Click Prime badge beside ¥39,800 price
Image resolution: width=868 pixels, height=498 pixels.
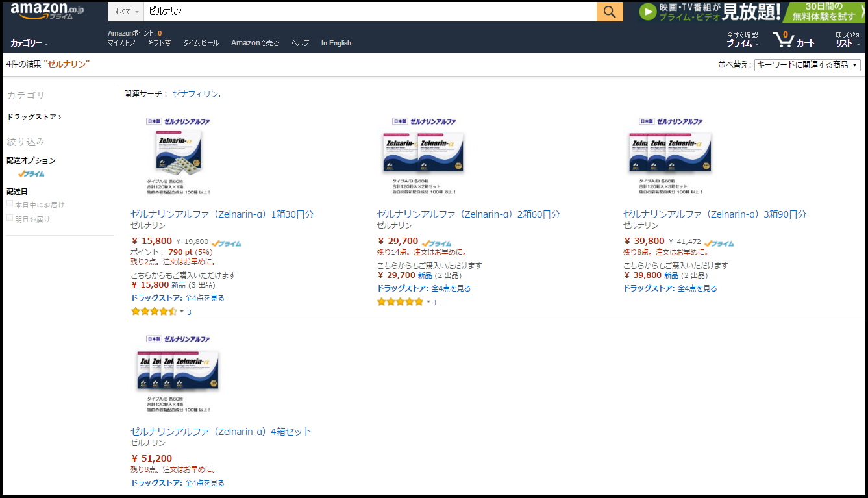pos(719,243)
